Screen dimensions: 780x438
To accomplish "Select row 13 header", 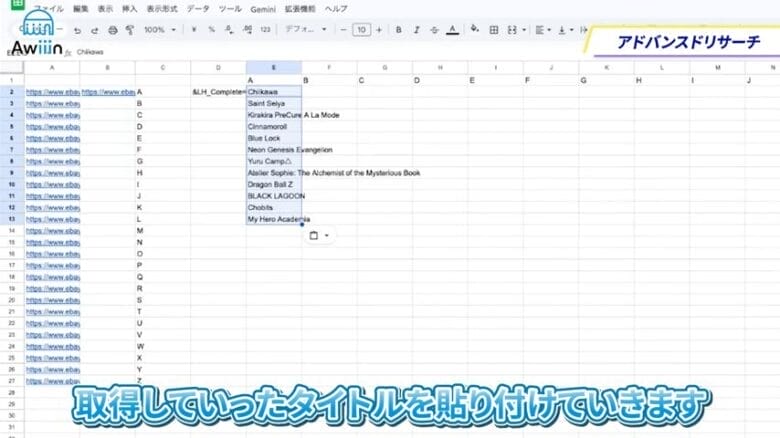I will tap(12, 219).
